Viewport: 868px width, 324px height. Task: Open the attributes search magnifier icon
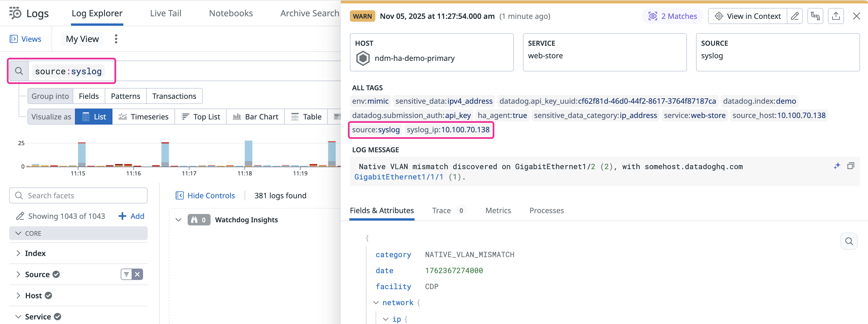pyautogui.click(x=849, y=241)
